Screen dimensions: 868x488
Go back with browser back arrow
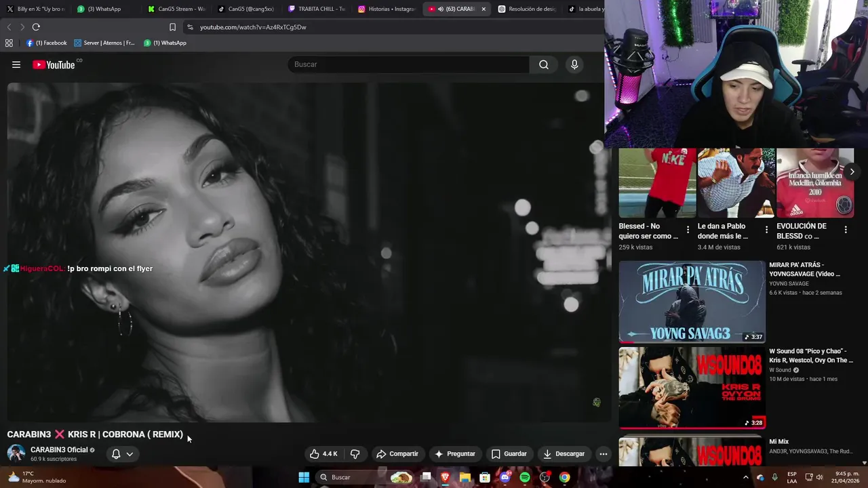tap(9, 27)
